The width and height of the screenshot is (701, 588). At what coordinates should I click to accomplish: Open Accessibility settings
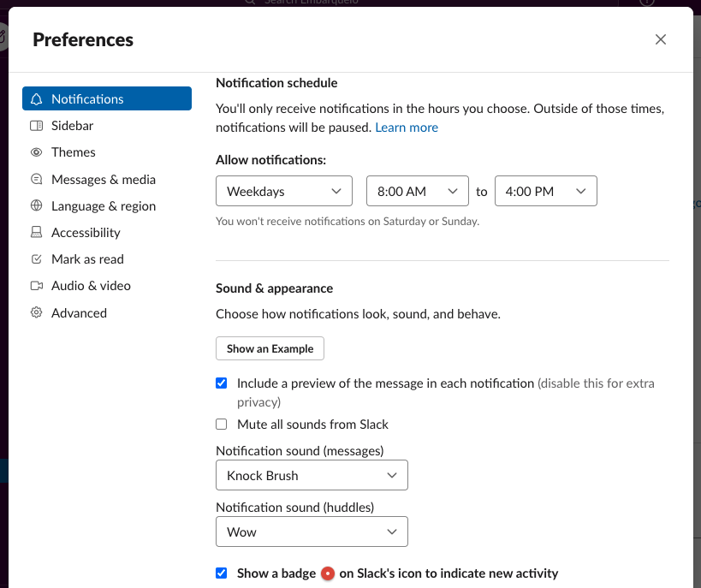[x=107, y=232]
